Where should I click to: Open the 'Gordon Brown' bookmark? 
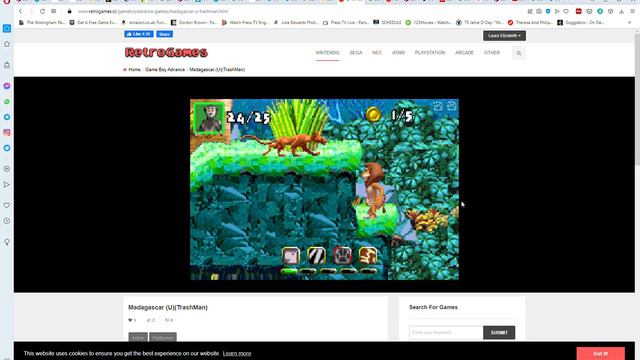coord(194,22)
